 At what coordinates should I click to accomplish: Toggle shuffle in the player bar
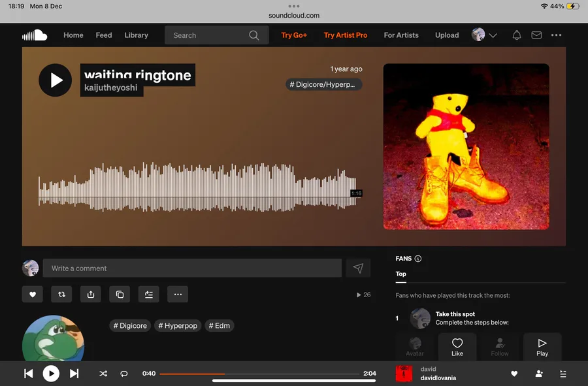pos(103,374)
